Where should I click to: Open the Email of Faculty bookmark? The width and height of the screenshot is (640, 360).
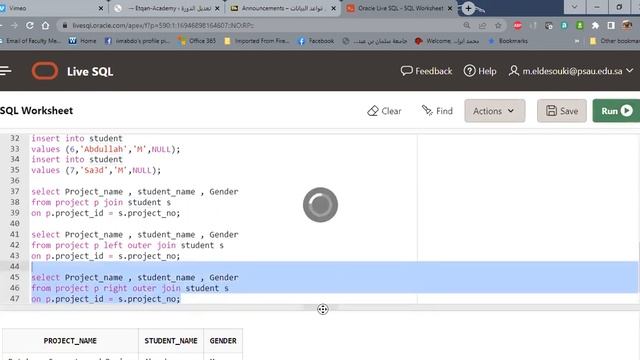[31, 41]
